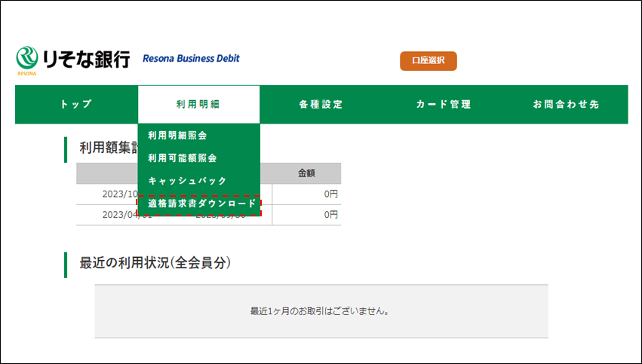This screenshot has width=642, height=364.
Task: Open the カード管理 tab
Action: (x=444, y=104)
